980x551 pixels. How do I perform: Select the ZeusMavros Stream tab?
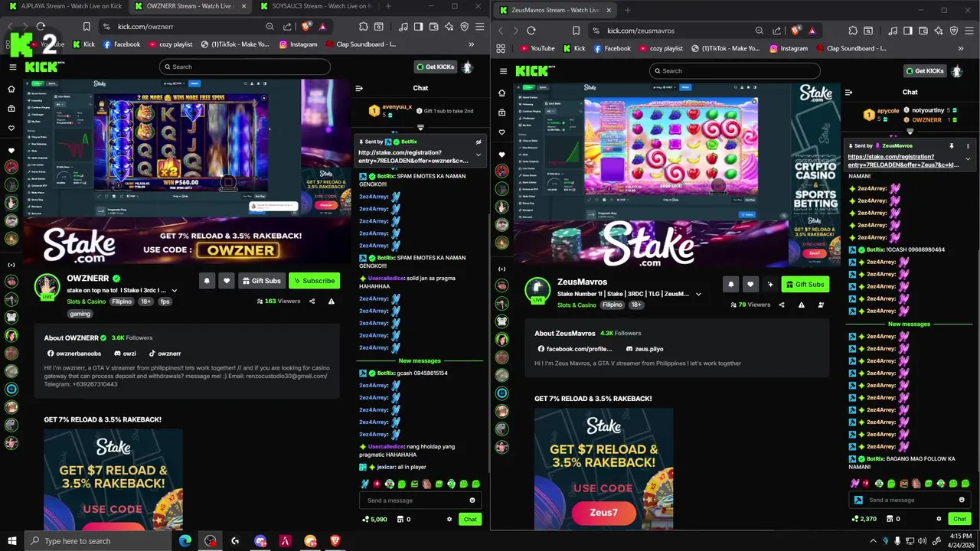click(555, 10)
